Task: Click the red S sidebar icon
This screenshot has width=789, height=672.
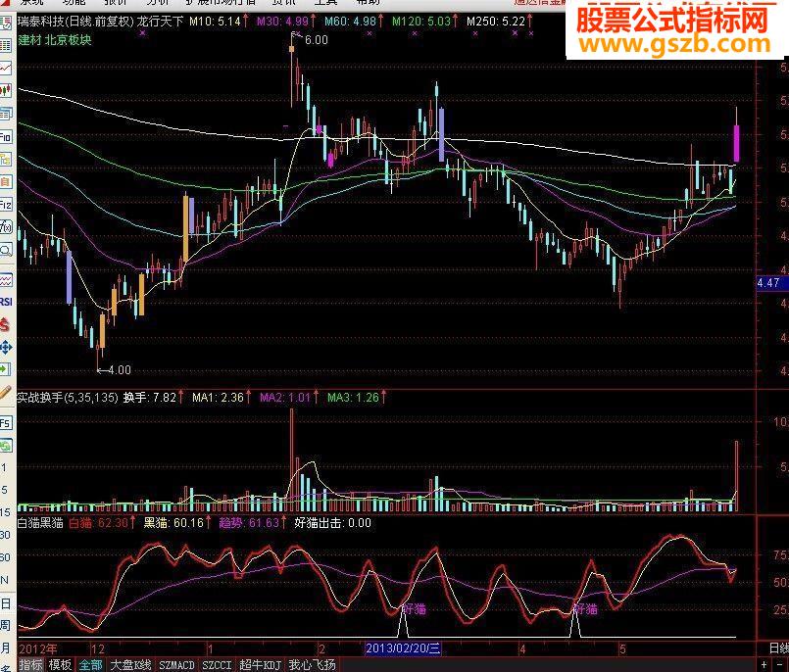Action: tap(5, 324)
